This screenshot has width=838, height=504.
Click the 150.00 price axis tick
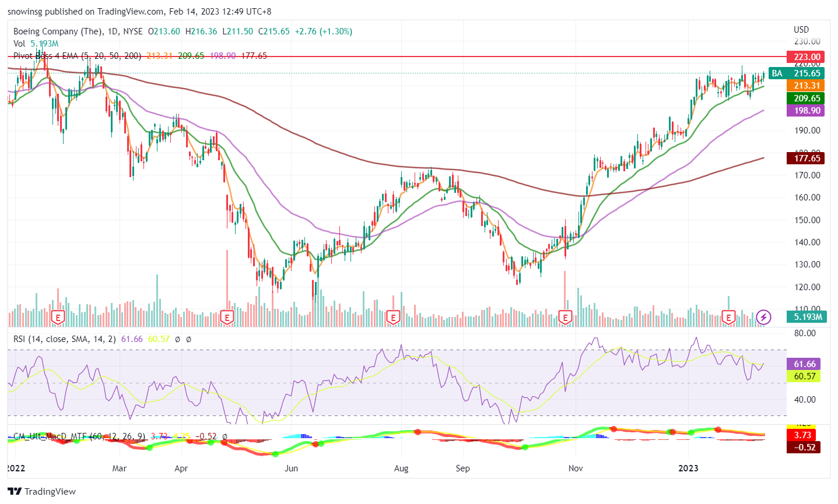click(807, 220)
